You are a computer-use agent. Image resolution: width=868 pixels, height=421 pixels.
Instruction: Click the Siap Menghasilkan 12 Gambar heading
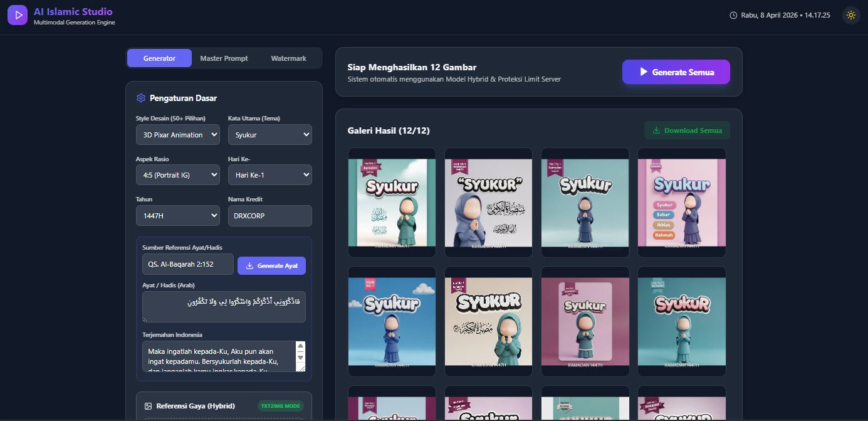pos(412,67)
